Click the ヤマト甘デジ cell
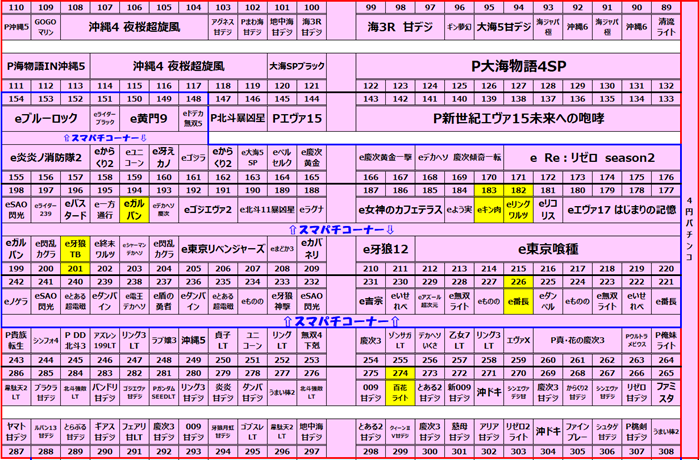This screenshot has height=460, width=700. point(16,431)
